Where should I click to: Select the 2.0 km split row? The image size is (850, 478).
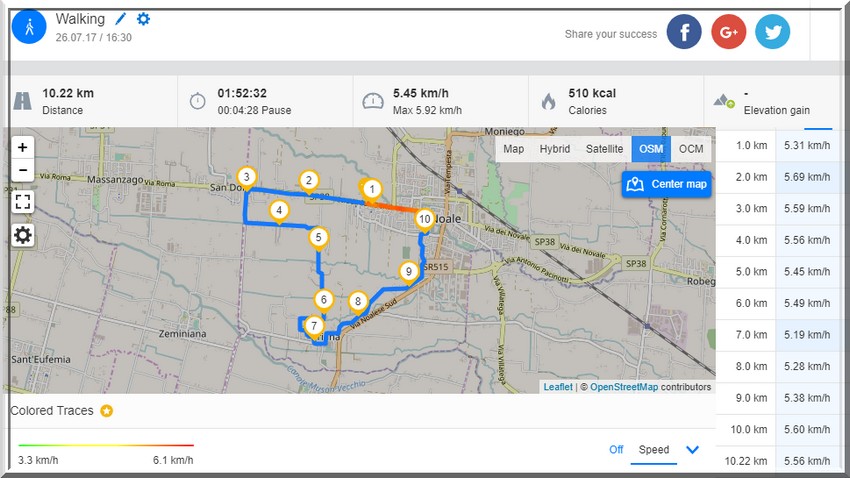781,177
